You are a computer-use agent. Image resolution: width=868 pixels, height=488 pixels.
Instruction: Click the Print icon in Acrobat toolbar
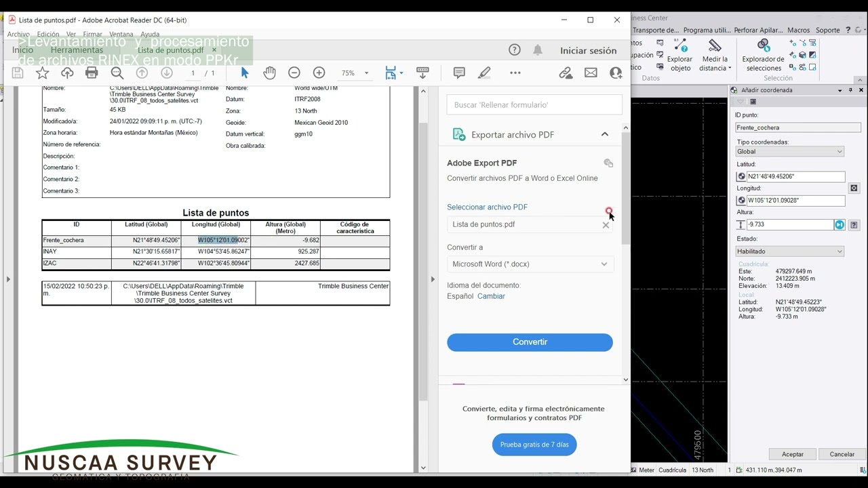coord(92,73)
